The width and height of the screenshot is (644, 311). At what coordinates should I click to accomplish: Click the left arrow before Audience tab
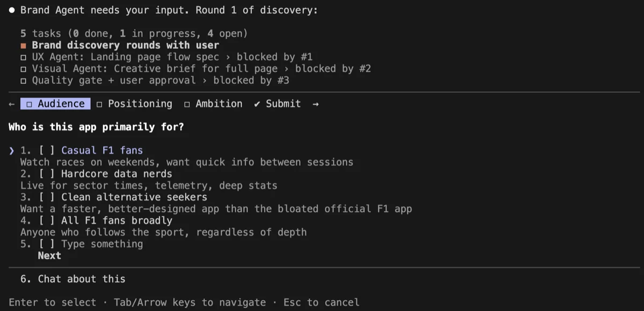(12, 104)
